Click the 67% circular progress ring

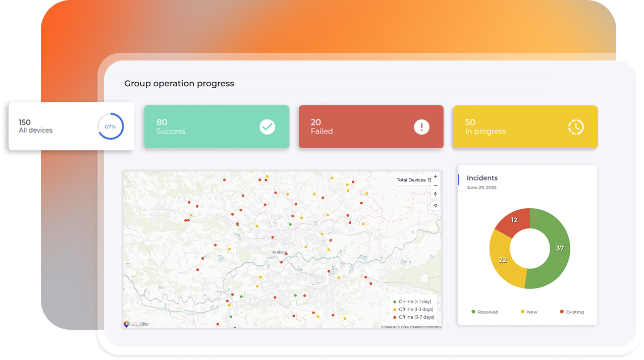point(111,127)
